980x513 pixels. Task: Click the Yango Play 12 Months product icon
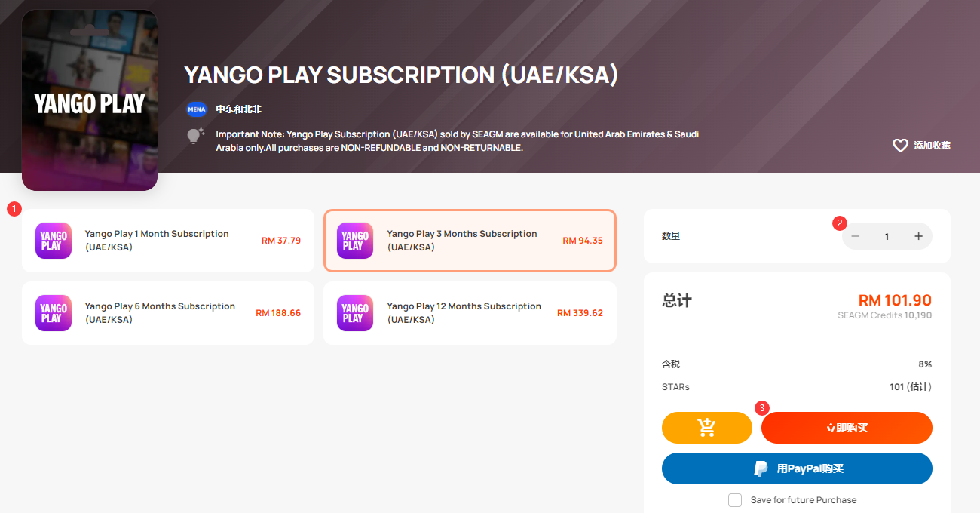355,313
